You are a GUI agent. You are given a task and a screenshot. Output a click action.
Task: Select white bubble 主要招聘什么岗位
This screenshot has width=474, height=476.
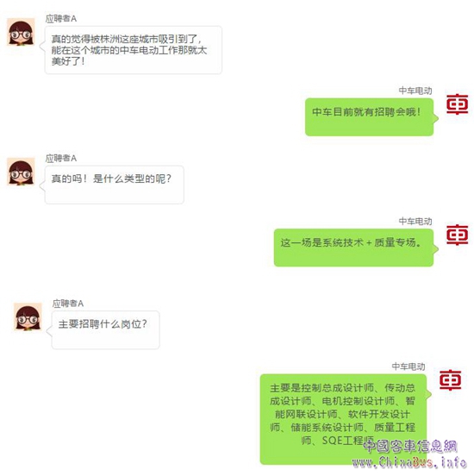pos(105,329)
